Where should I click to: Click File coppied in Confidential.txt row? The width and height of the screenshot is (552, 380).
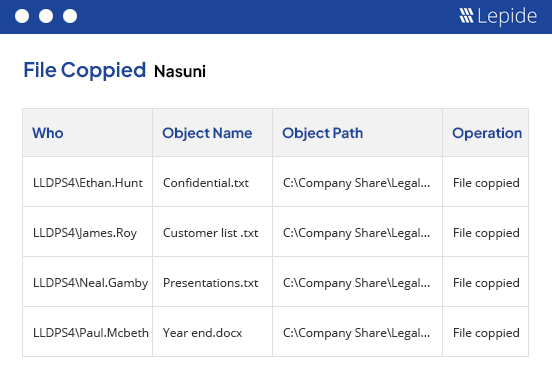(486, 183)
